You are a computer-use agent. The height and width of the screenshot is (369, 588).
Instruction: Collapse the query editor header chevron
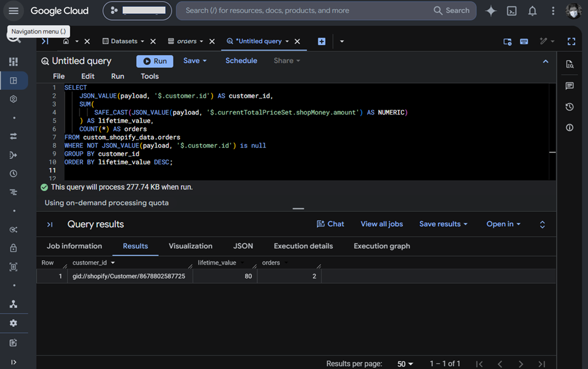pyautogui.click(x=545, y=62)
